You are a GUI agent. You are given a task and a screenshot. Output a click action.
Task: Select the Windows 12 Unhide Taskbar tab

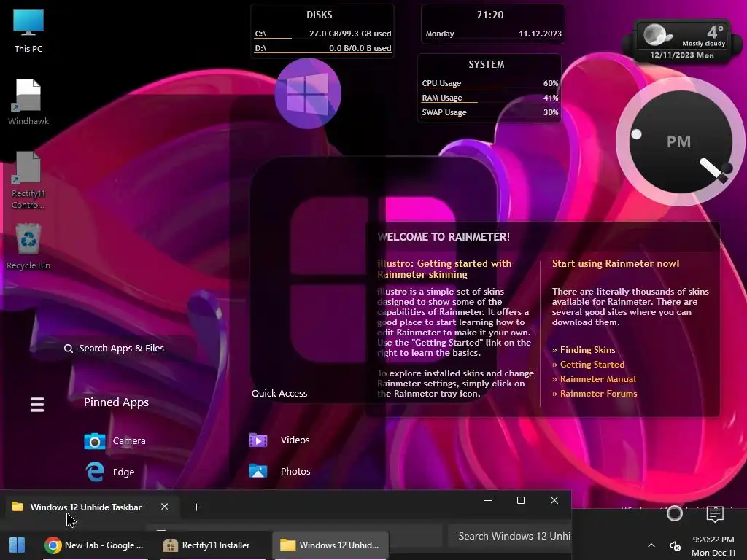click(x=86, y=507)
